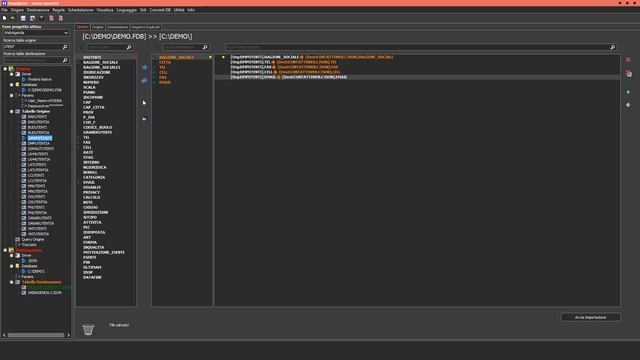Select the EMAIL mapping row
The image size is (640, 360).
(x=417, y=77)
